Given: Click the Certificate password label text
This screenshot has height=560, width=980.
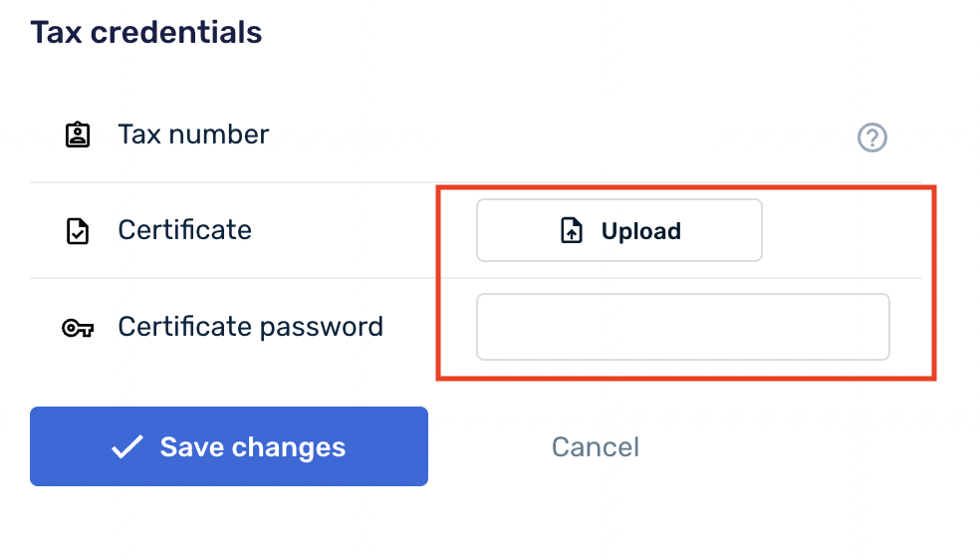Looking at the screenshot, I should coord(250,327).
